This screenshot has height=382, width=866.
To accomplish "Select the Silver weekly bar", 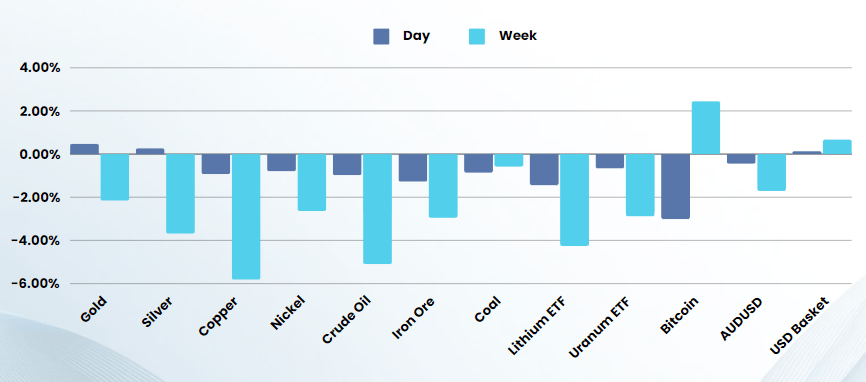I will pos(181,193).
